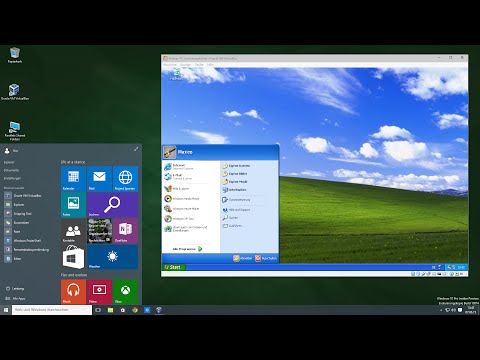Open the Kontakte people tile

tap(73, 231)
